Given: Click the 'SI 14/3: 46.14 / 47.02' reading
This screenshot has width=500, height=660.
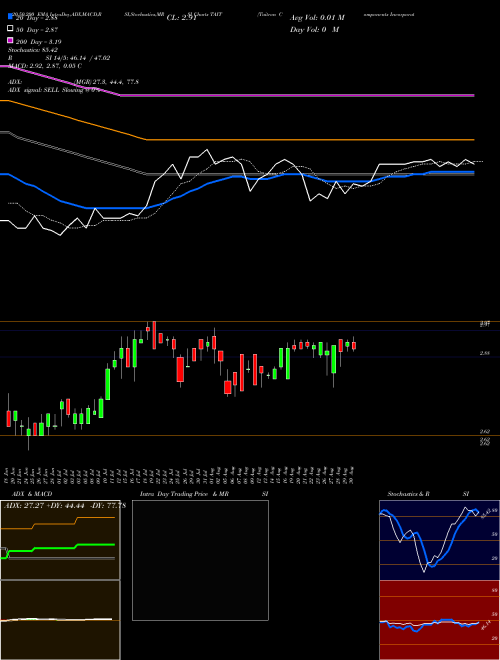Looking at the screenshot, I should [78, 58].
